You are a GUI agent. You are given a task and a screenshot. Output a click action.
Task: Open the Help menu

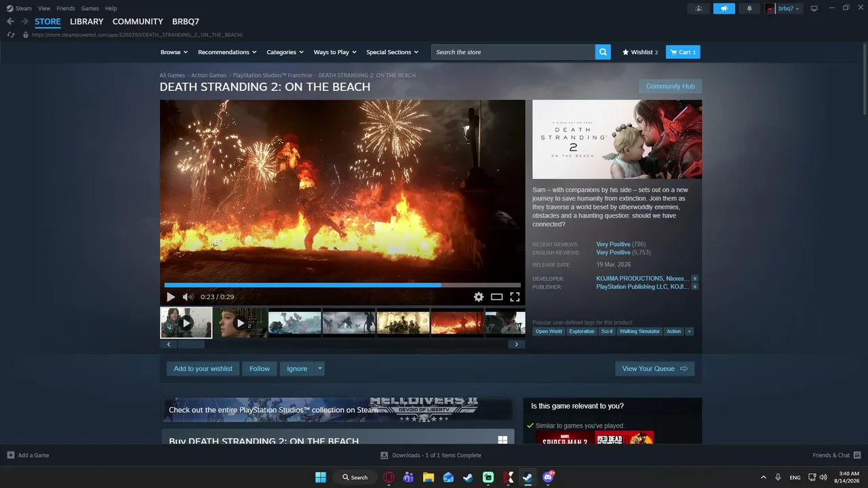pyautogui.click(x=111, y=8)
